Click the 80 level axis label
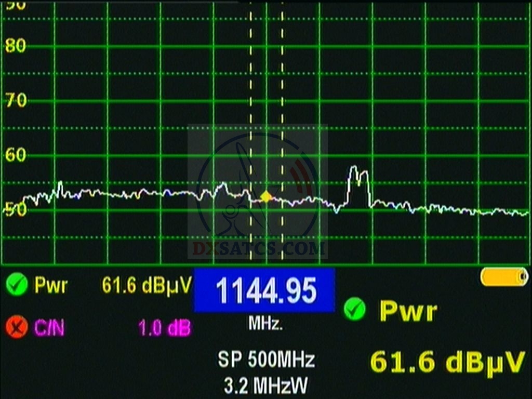This screenshot has width=532, height=399. [15, 46]
